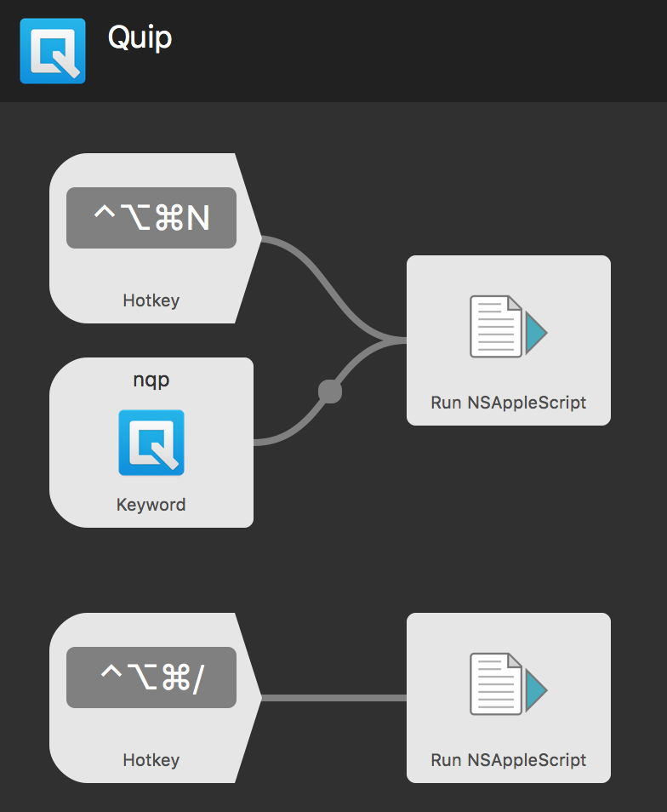Click the Quip workflow icon in the header

coord(53,51)
